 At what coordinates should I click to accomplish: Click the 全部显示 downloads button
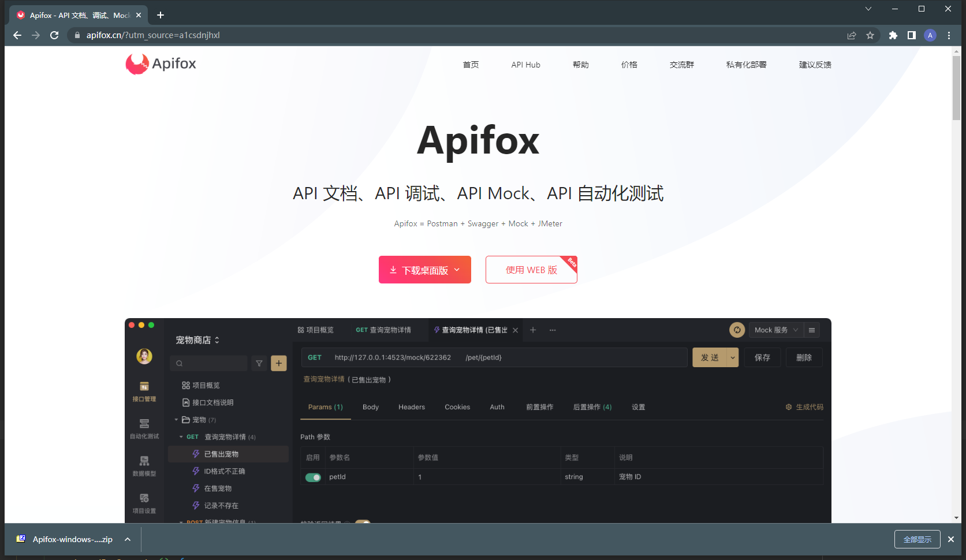(x=917, y=539)
